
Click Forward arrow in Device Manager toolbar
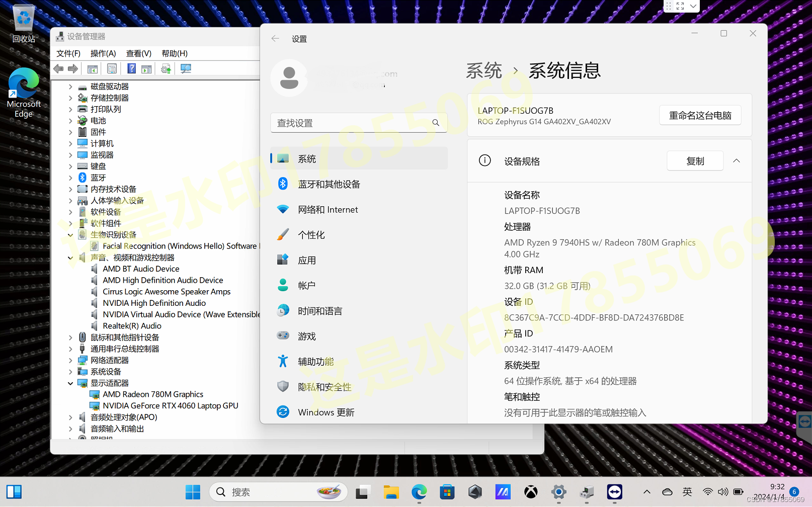pyautogui.click(x=73, y=69)
